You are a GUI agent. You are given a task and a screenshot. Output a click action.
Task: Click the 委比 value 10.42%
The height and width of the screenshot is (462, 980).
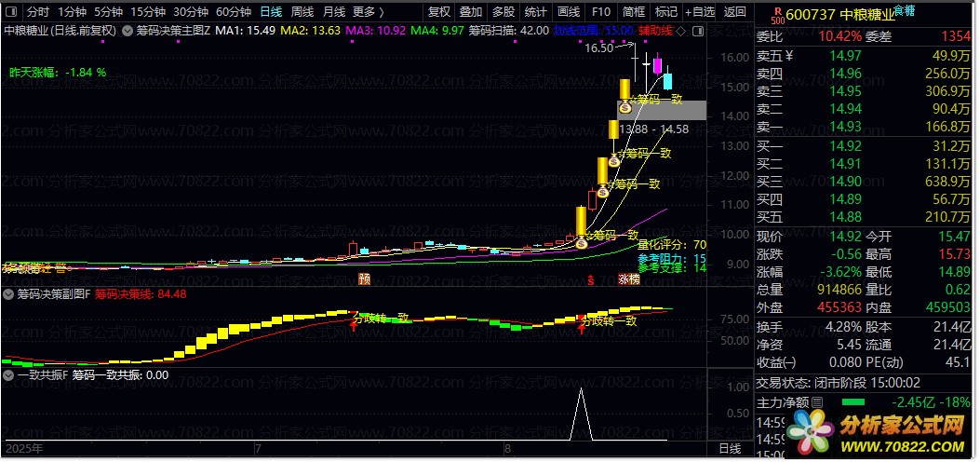(x=840, y=37)
